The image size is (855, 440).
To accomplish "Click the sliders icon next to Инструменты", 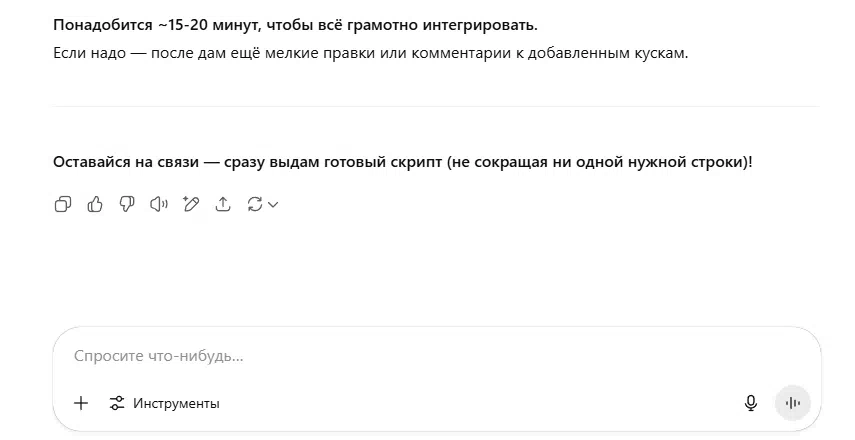I will tap(117, 403).
